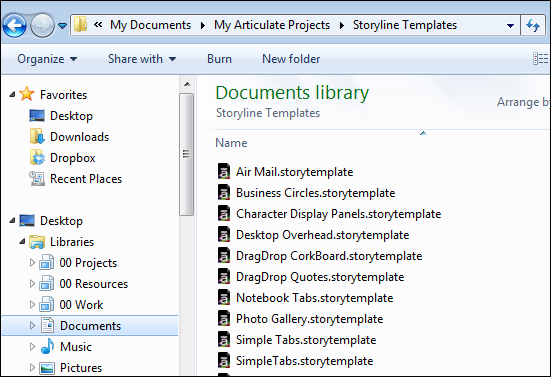Viewport: 551px width, 377px height.
Task: Select the 00 Resources library
Action: 93,284
